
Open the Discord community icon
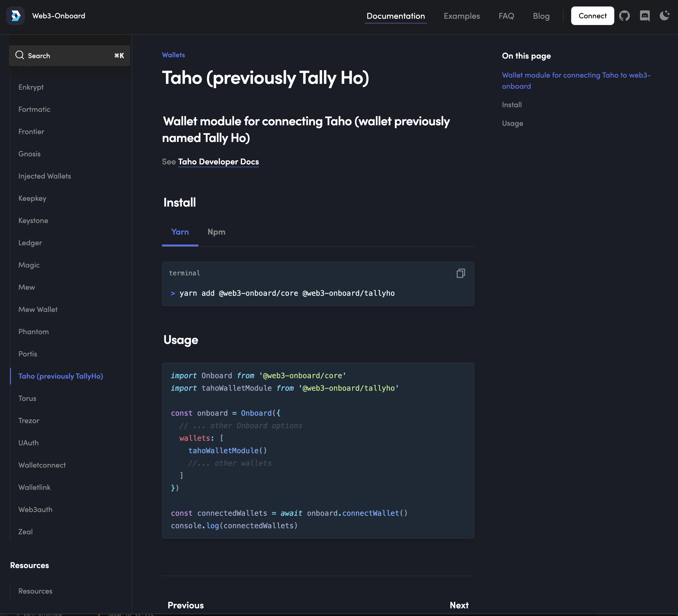pyautogui.click(x=644, y=16)
